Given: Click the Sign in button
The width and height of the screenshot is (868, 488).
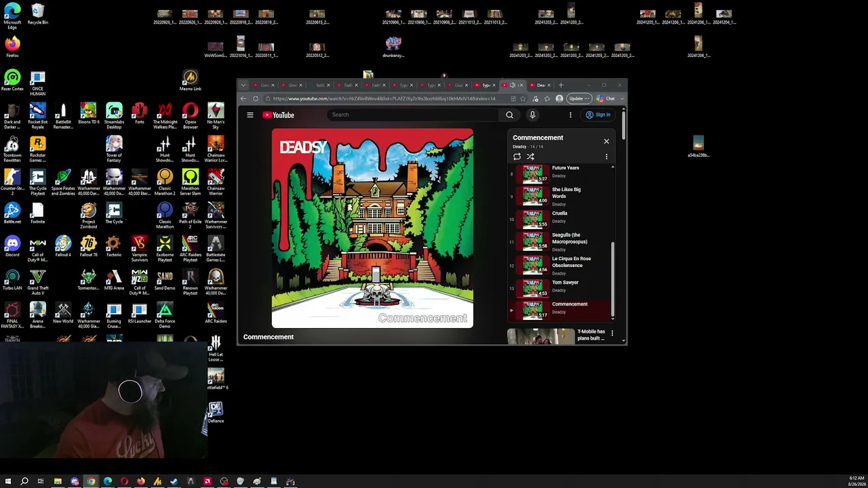Looking at the screenshot, I should [x=598, y=115].
